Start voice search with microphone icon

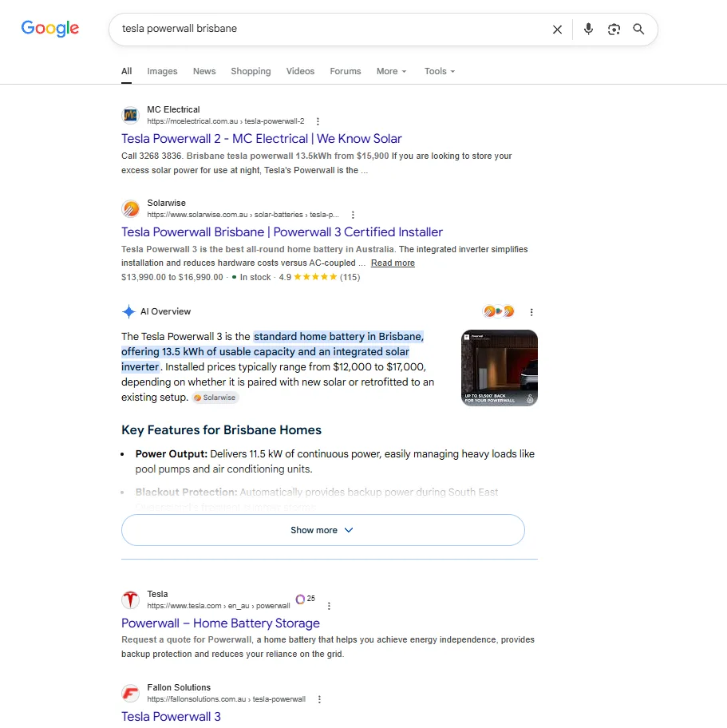[x=588, y=29]
